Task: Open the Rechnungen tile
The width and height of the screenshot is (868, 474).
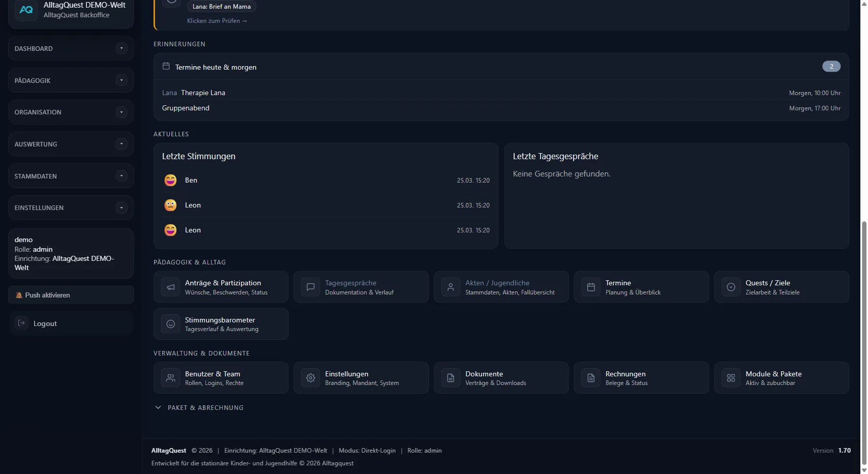Action: tap(641, 378)
